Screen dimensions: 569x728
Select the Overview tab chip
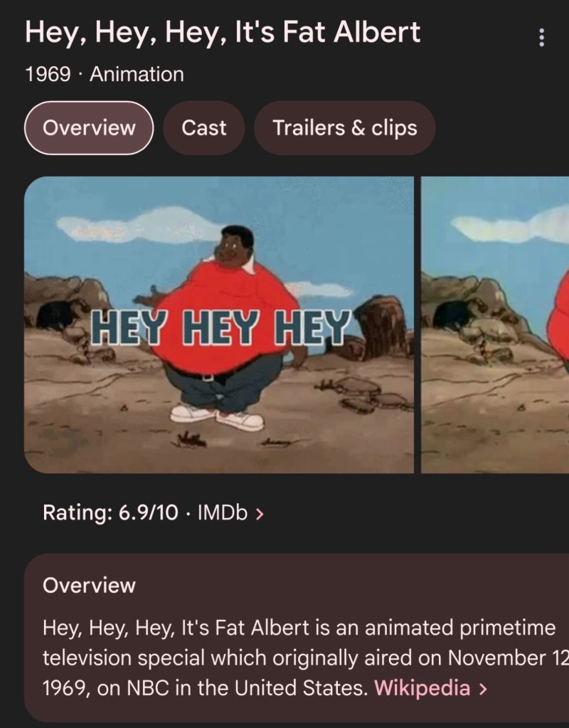pyautogui.click(x=89, y=127)
